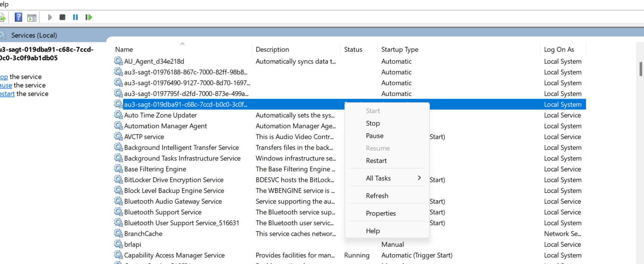644x264 pixels.
Task: Click the show/hide action pane toolbar icon
Action: (32, 17)
